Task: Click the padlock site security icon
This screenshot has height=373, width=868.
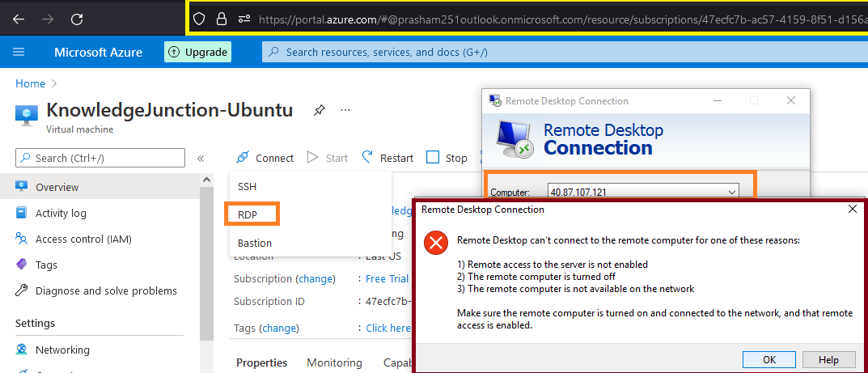Action: [x=222, y=19]
